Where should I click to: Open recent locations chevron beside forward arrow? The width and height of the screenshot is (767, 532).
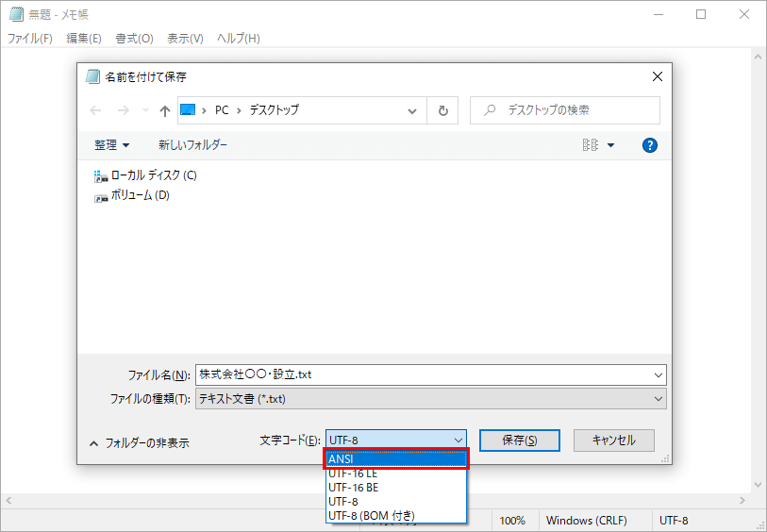[x=145, y=110]
